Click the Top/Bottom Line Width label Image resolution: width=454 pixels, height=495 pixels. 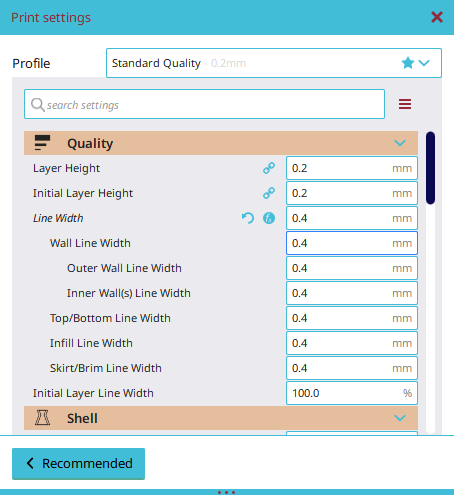[110, 318]
